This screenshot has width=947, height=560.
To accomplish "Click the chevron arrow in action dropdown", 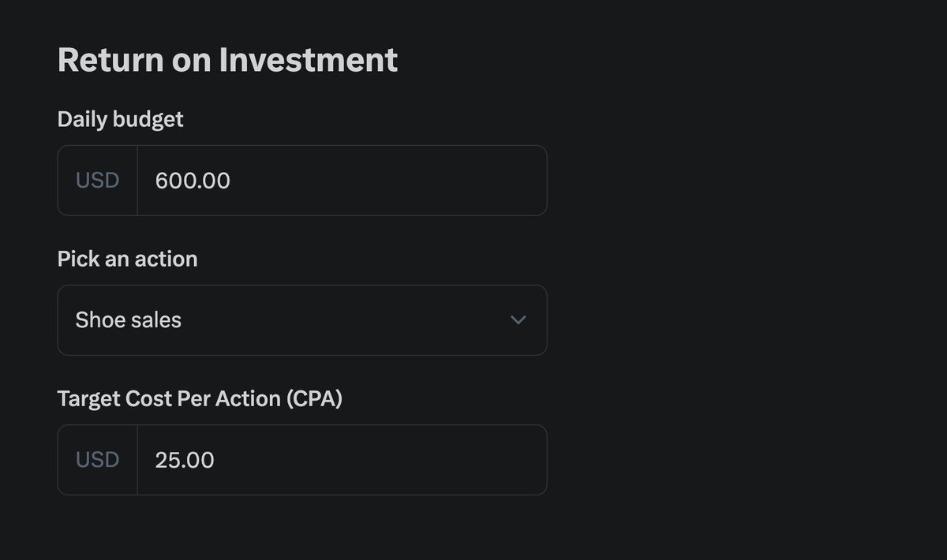I will 518,320.
